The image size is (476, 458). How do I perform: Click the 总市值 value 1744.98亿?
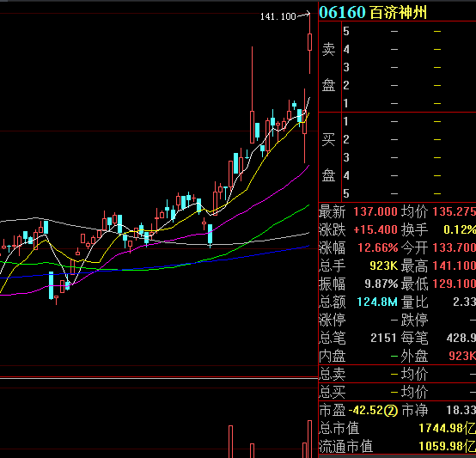point(447,429)
